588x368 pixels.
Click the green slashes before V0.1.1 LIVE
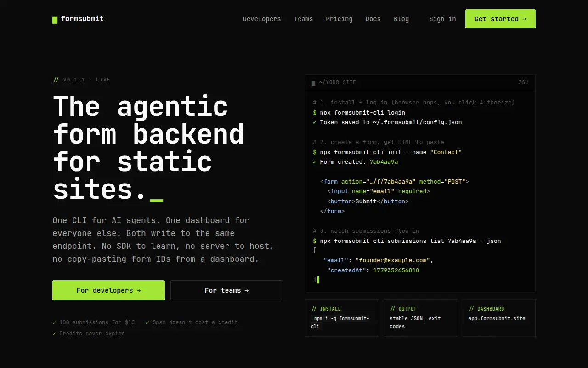56,80
